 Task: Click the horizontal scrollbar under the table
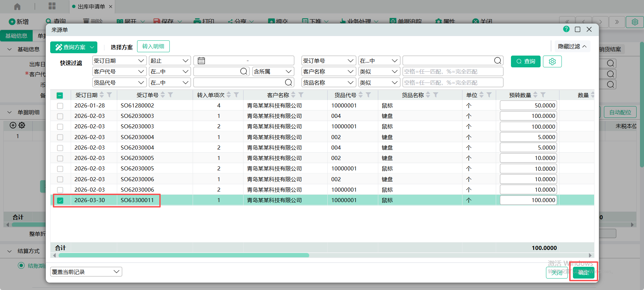pos(184,255)
